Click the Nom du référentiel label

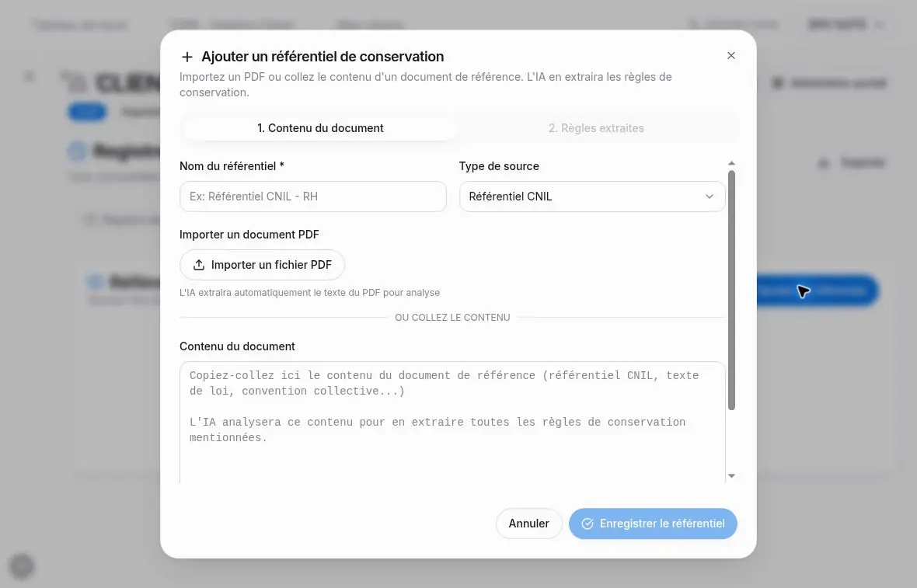232,166
